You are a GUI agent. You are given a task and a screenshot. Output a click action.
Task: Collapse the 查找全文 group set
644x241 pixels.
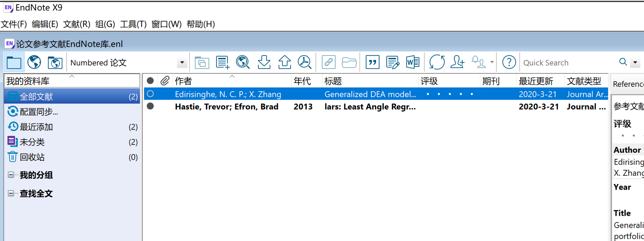[11, 193]
